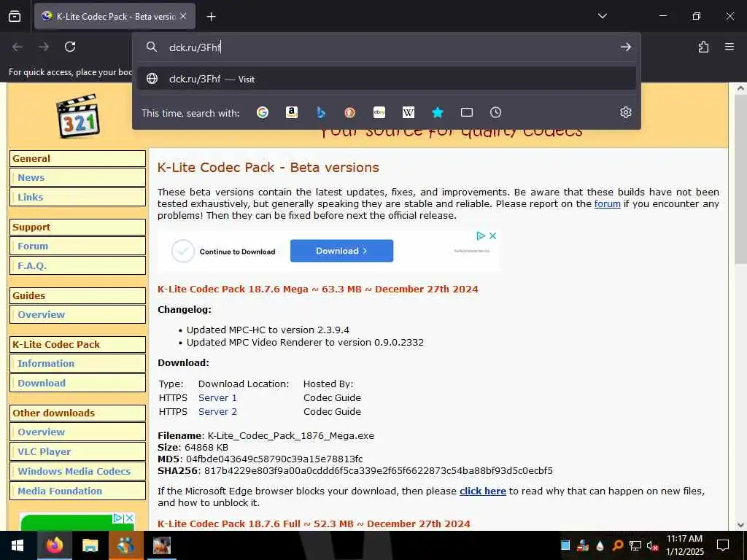Search with eBay engine icon
This screenshot has height=560, width=747.
coord(379,112)
